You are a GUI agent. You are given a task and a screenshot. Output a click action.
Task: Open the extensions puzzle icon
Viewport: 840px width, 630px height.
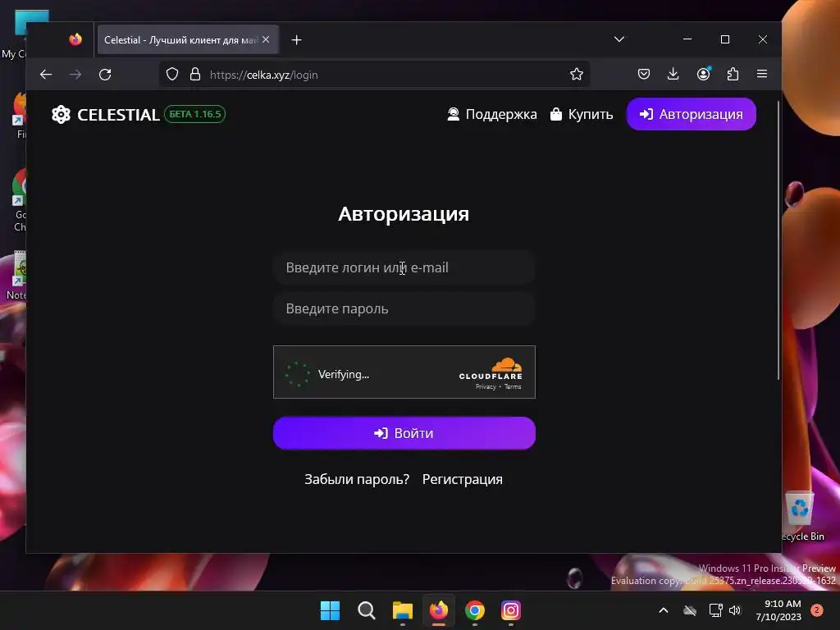pyautogui.click(x=733, y=74)
